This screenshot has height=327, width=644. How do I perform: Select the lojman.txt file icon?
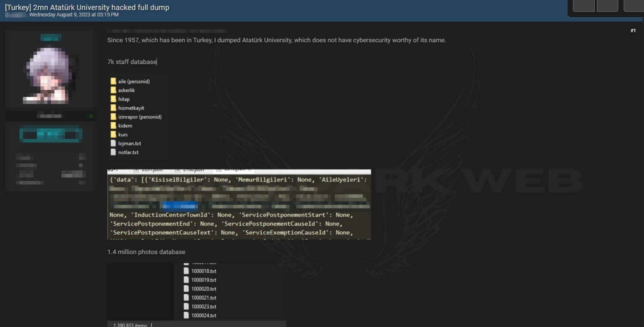click(113, 143)
